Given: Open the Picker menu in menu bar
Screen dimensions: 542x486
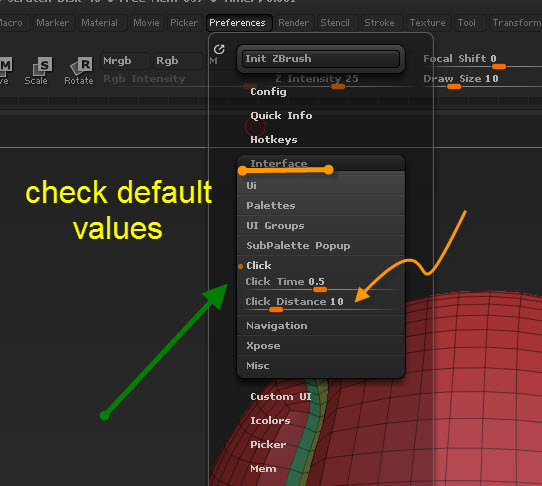Looking at the screenshot, I should pos(184,23).
